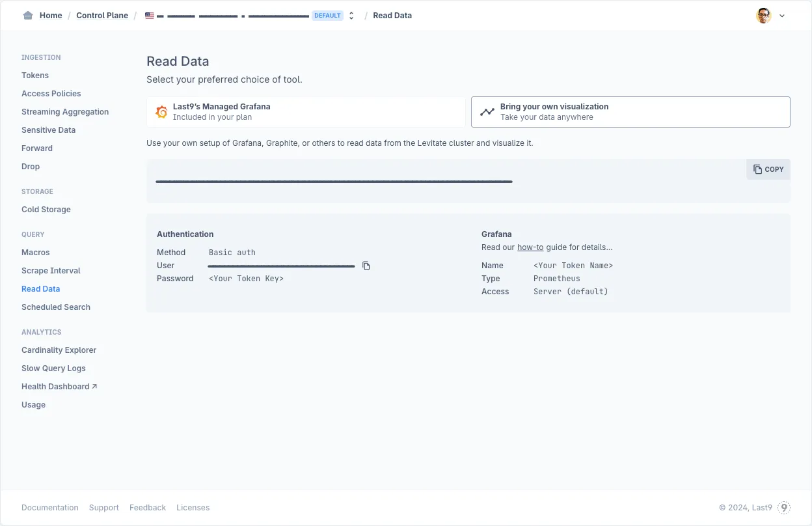Screen dimensions: 812x526
Task: Select Bring your own visualization option
Action: tap(630, 112)
